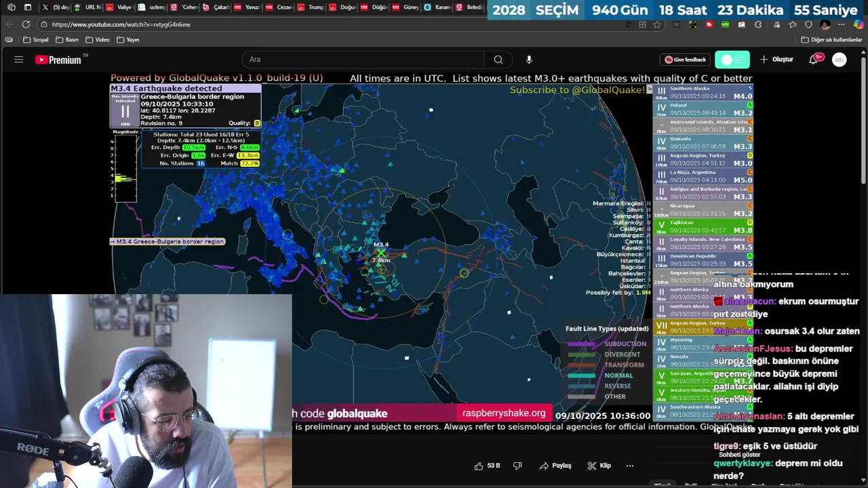Switch to the Valiye browser tab
868x488 pixels.
(119, 7)
